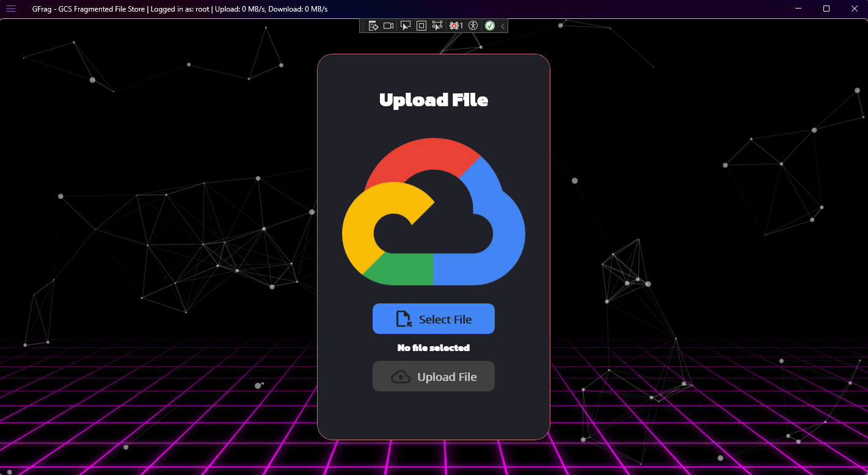Click the Google Cloud logo image
868x475 pixels.
tap(434, 211)
